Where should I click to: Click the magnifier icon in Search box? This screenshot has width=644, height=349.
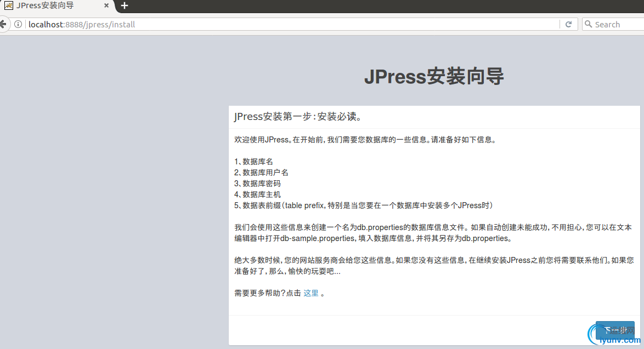(x=589, y=24)
